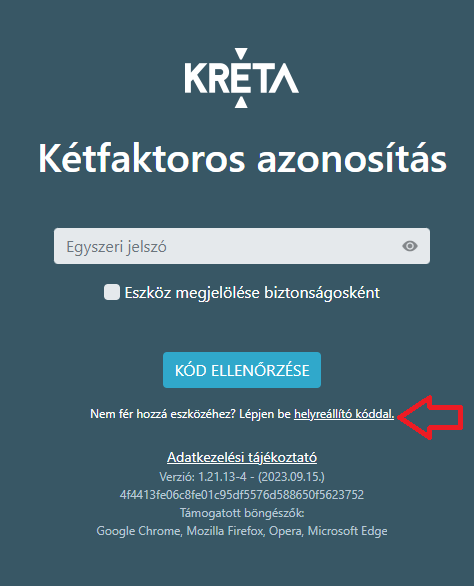Click the KRÉTA logo

(x=241, y=78)
